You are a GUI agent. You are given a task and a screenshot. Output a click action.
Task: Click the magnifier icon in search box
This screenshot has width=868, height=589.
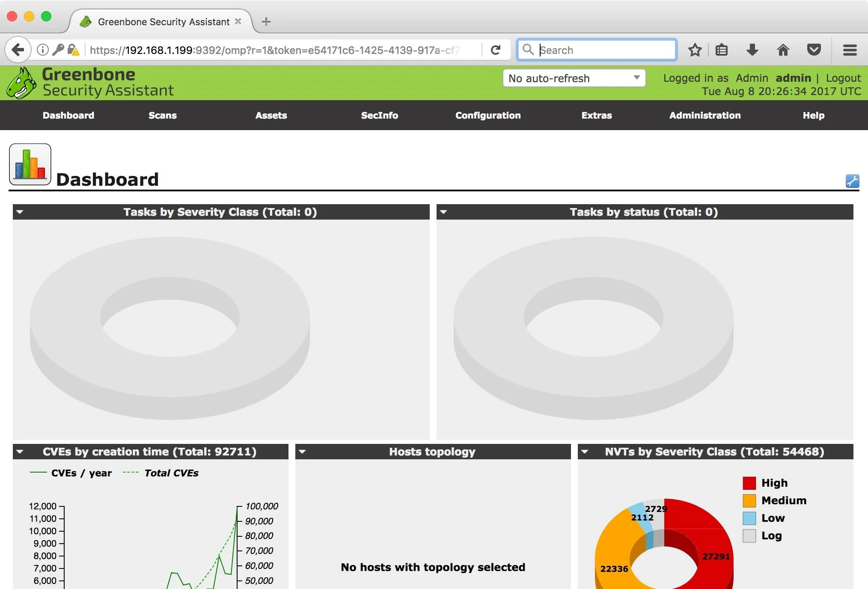click(x=528, y=50)
